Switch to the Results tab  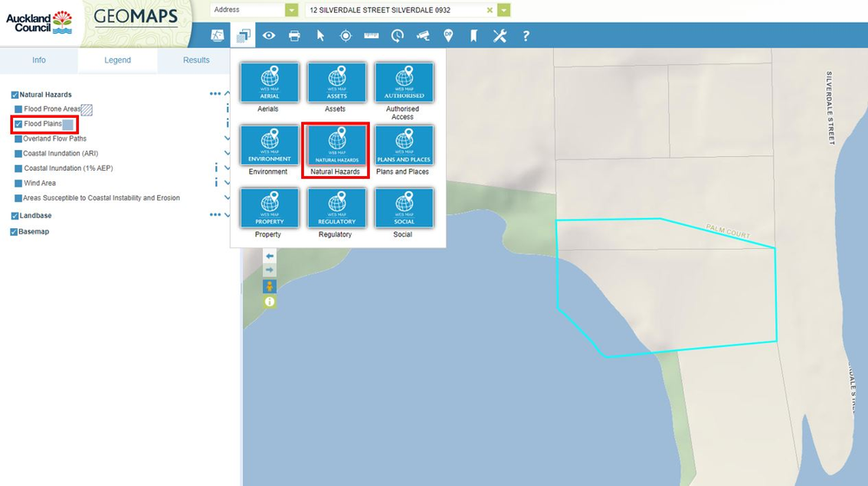tap(196, 61)
